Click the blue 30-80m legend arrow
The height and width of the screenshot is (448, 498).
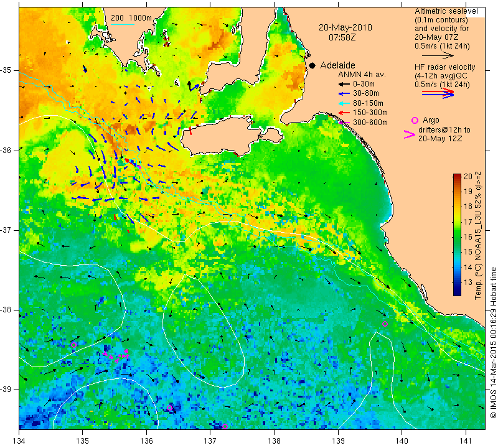click(344, 94)
